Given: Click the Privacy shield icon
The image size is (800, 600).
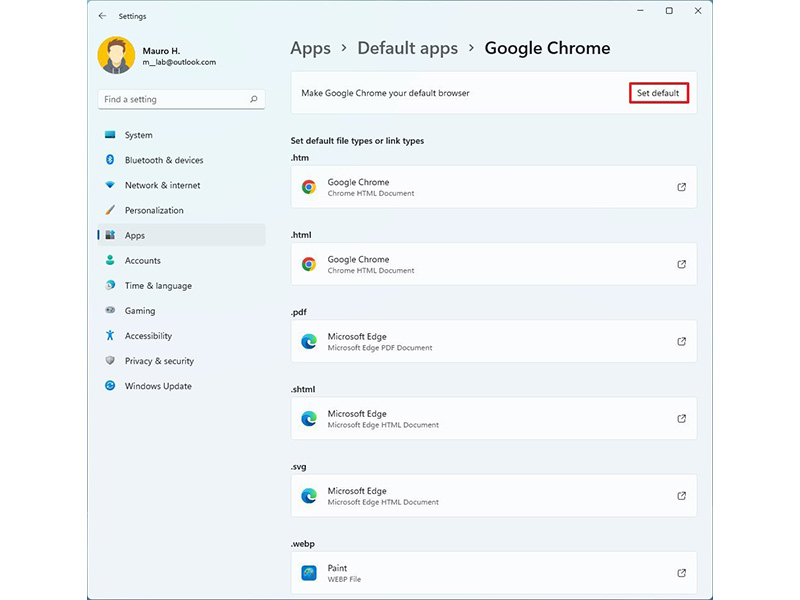Looking at the screenshot, I should [110, 360].
